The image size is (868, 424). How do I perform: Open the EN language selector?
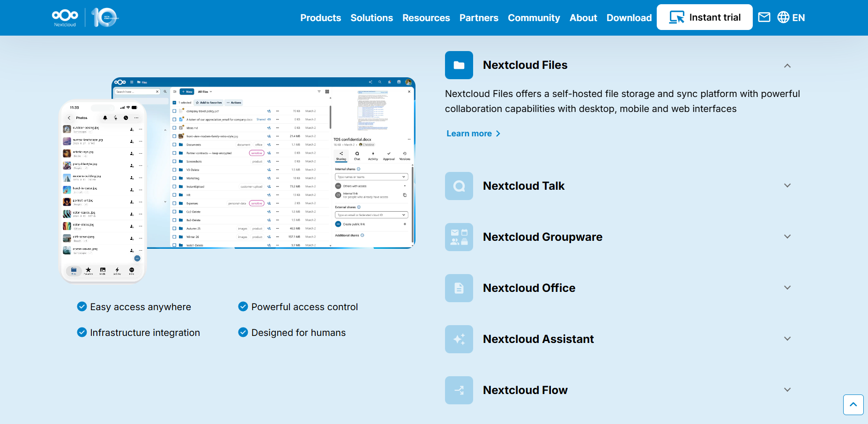coord(791,17)
